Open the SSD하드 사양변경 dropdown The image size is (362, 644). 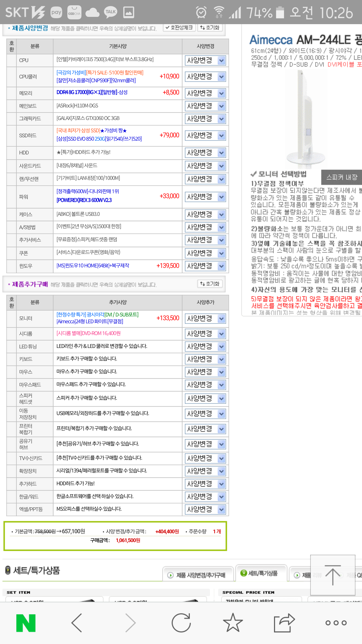205,136
